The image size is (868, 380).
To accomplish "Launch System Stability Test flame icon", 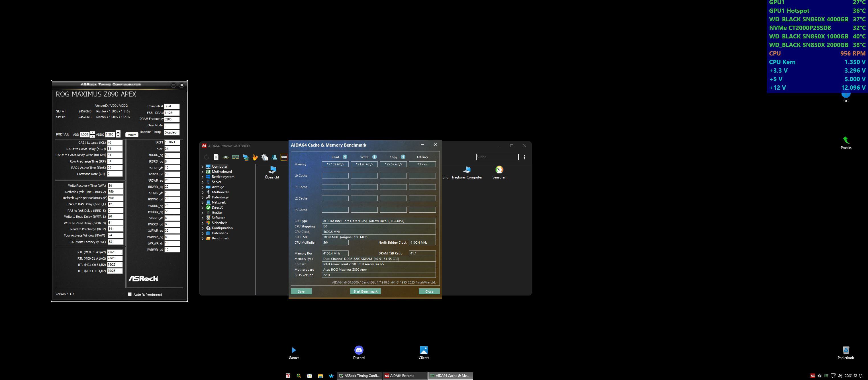I will click(x=255, y=157).
